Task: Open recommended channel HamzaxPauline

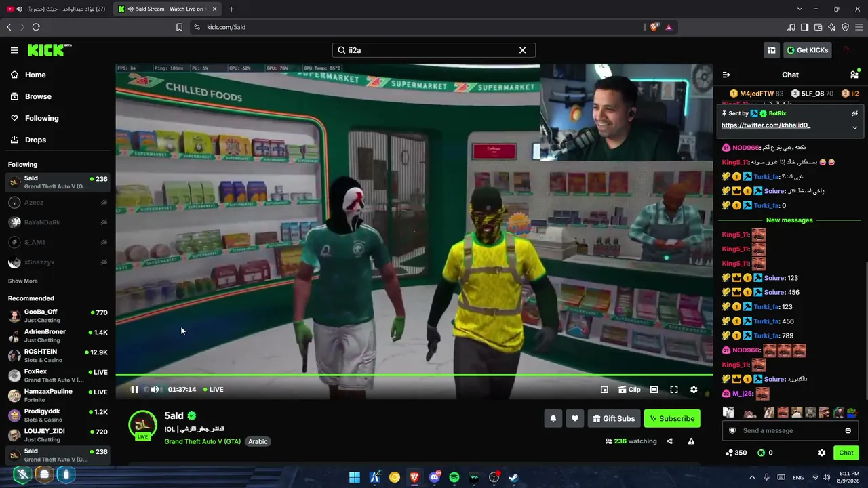Action: (x=58, y=395)
